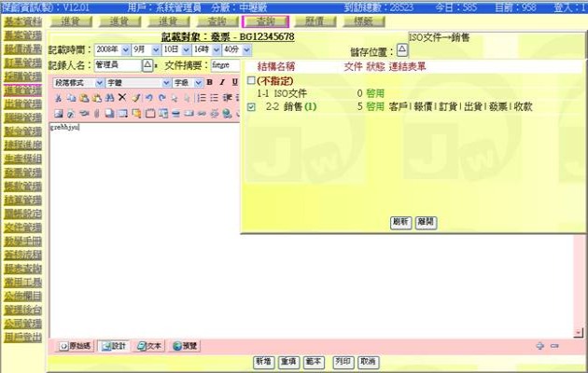Check the (不指定) checkbox
588x373 pixels.
[x=251, y=81]
